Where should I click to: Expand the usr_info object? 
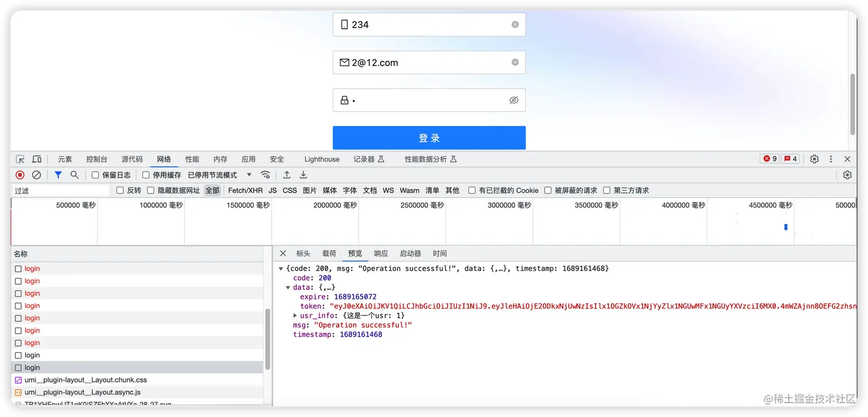click(295, 315)
